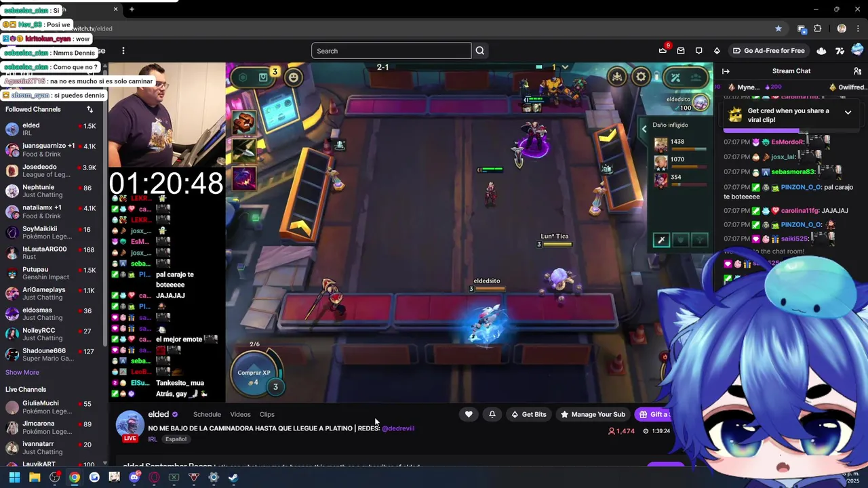
Task: Open Putupau followed channel
Action: 51,273
